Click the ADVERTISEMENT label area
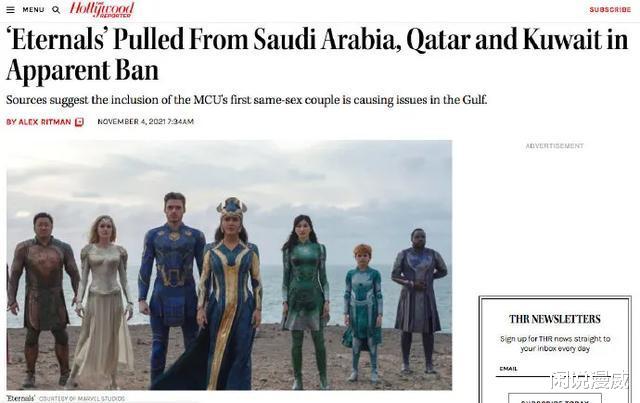 pos(555,146)
